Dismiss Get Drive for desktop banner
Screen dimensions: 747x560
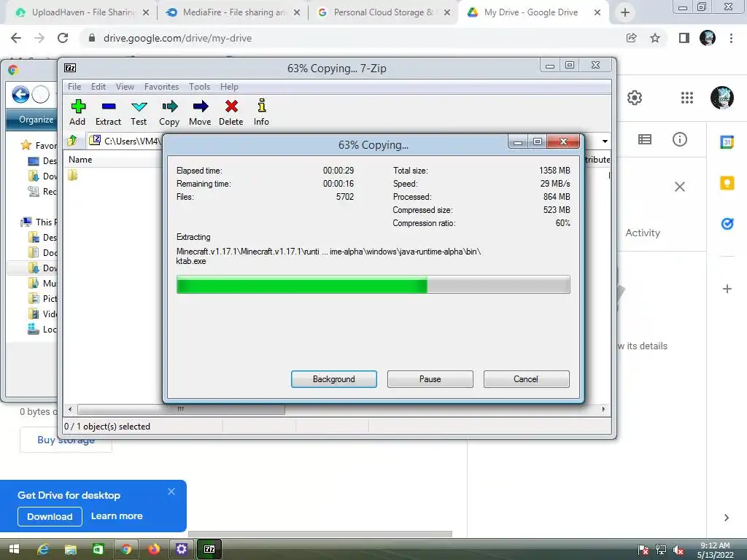tap(171, 491)
